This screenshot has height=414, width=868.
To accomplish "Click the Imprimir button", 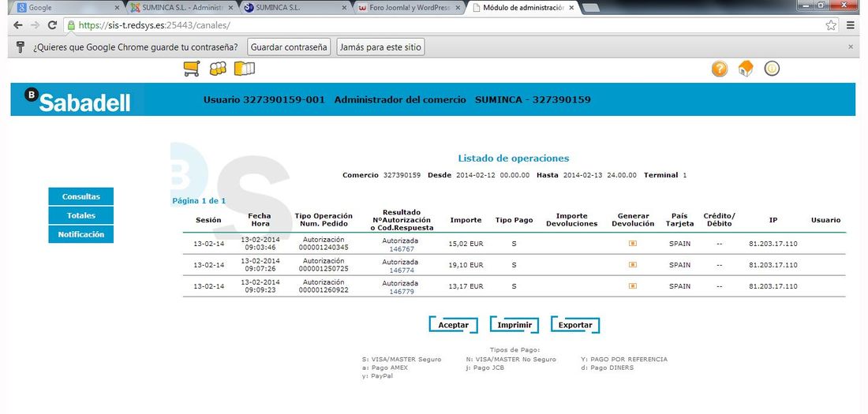I will tap(514, 325).
